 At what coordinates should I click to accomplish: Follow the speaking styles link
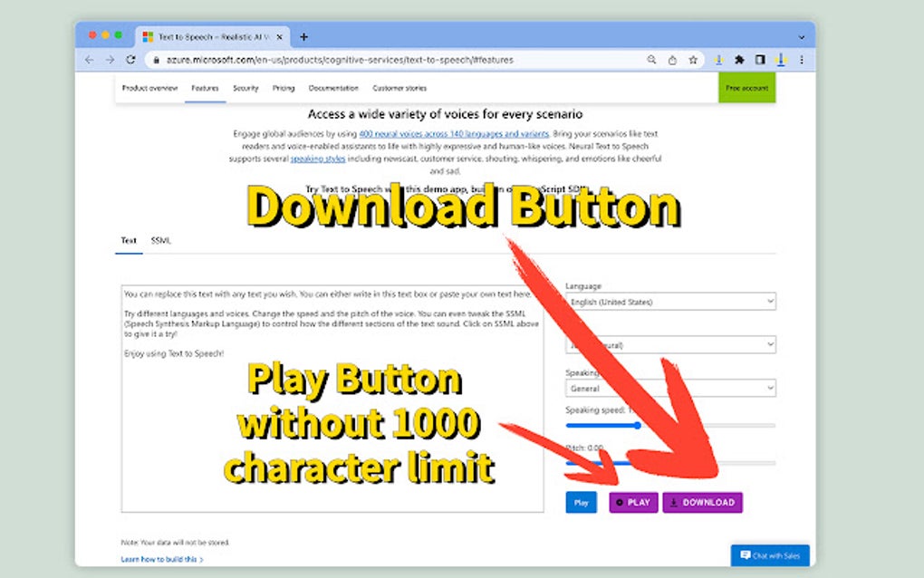[318, 159]
